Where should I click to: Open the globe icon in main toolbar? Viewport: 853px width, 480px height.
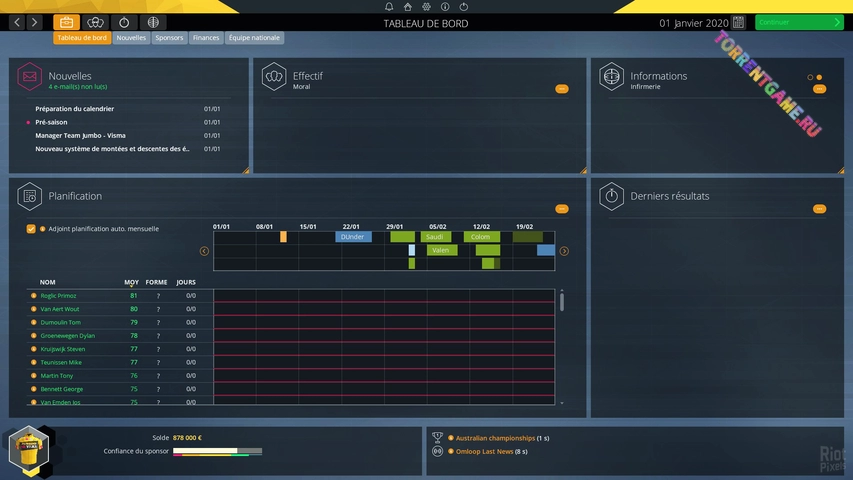[152, 22]
